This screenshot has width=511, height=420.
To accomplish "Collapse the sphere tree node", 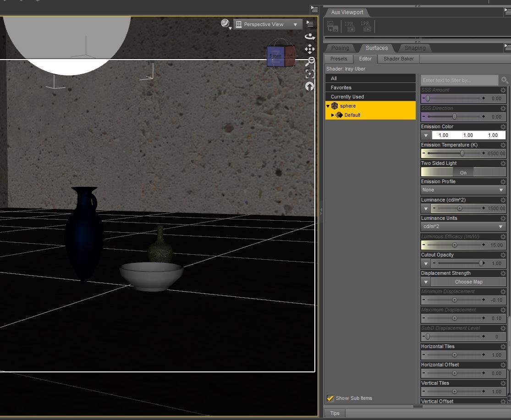I will [328, 106].
